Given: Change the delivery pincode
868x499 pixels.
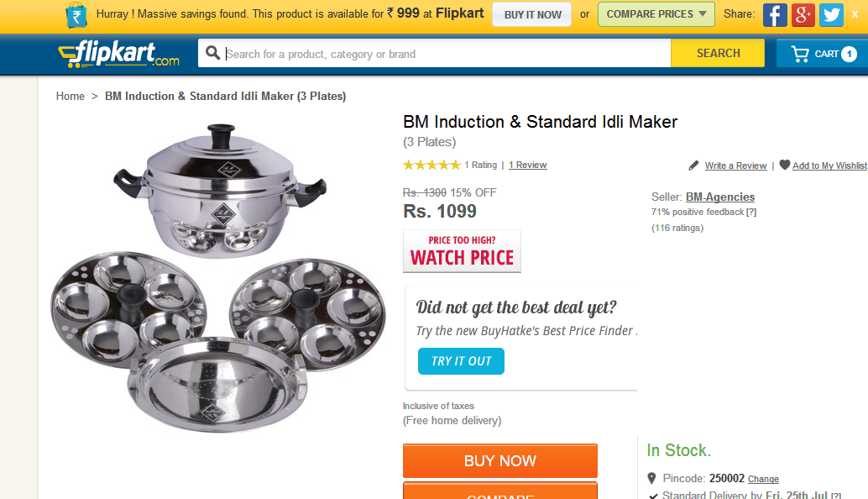Looking at the screenshot, I should [x=763, y=479].
